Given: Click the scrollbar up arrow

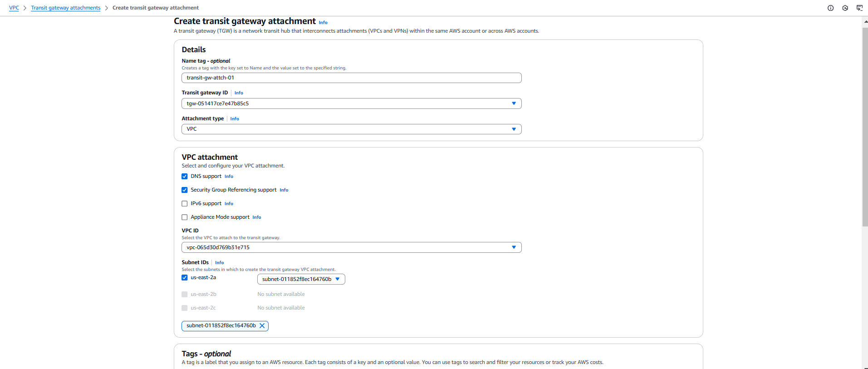Looking at the screenshot, I should 865,21.
